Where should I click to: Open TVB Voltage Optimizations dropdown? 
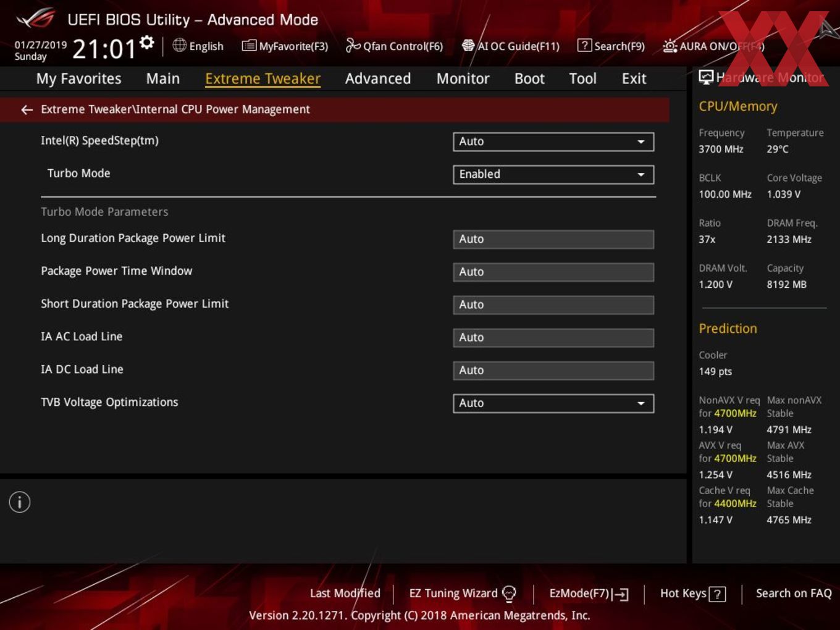click(x=553, y=403)
